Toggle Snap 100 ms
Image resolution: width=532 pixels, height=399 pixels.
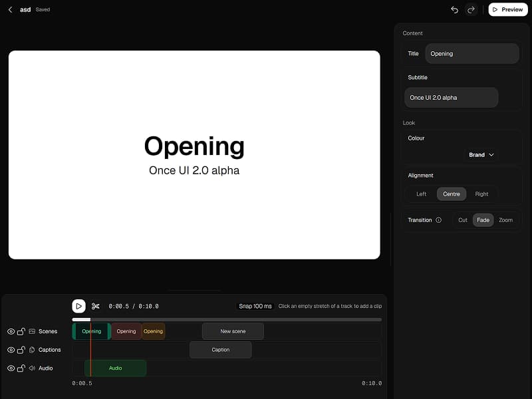[255, 306]
